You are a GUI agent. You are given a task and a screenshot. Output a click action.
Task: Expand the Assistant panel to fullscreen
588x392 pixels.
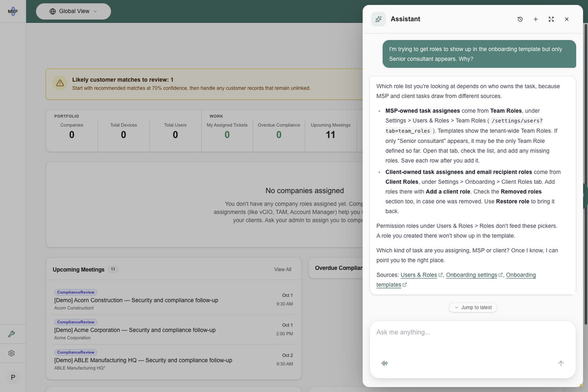pyautogui.click(x=551, y=19)
